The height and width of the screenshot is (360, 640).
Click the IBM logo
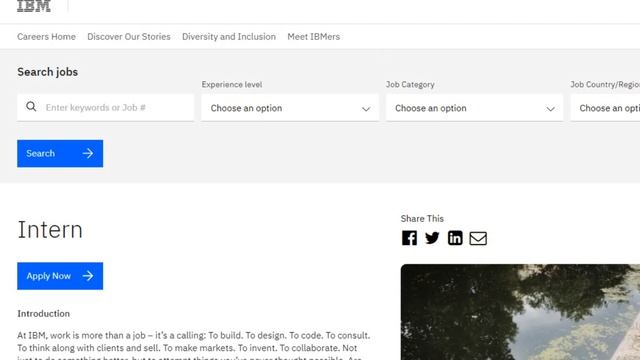[x=34, y=6]
